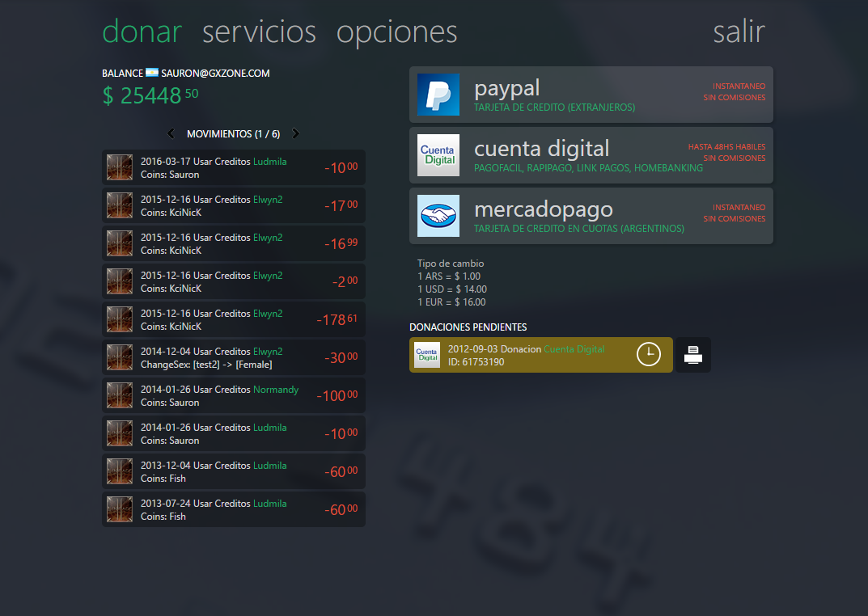
Task: Open the opciones tab
Action: click(x=397, y=33)
